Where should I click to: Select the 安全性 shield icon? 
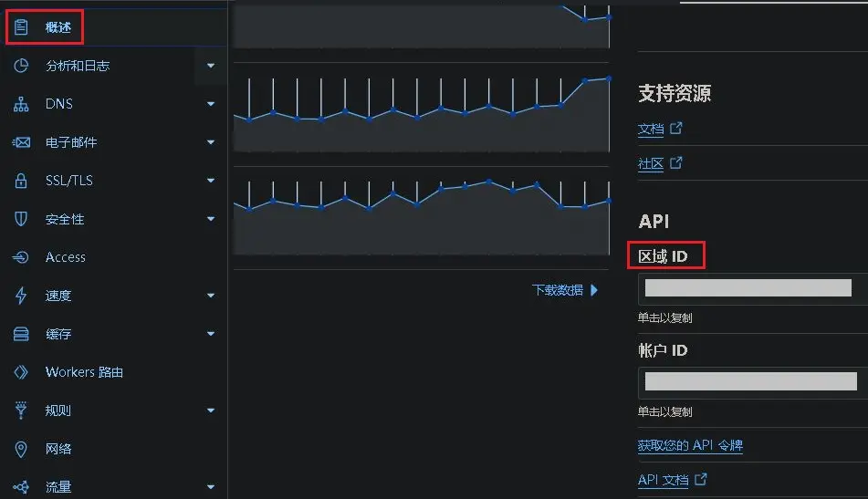click(21, 219)
